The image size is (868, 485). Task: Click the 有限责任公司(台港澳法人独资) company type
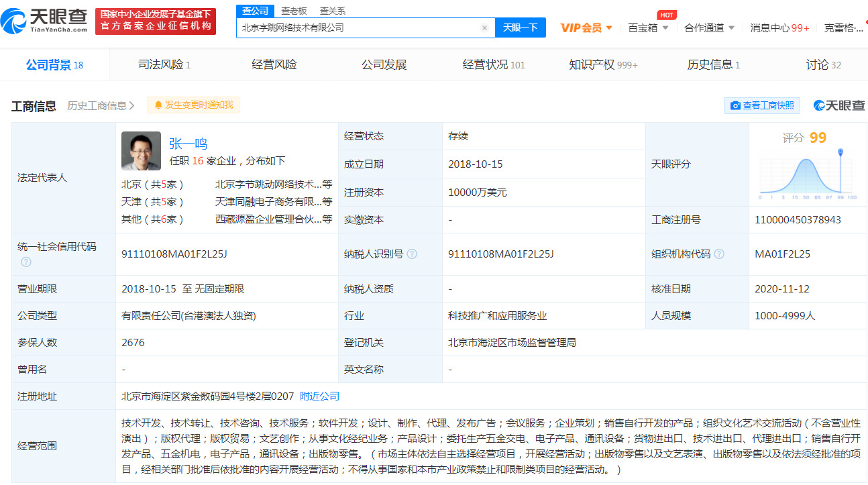pyautogui.click(x=188, y=315)
